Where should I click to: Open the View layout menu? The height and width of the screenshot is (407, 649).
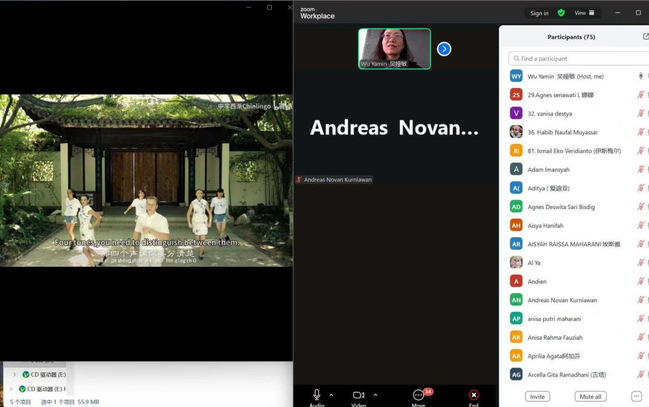pyautogui.click(x=584, y=13)
